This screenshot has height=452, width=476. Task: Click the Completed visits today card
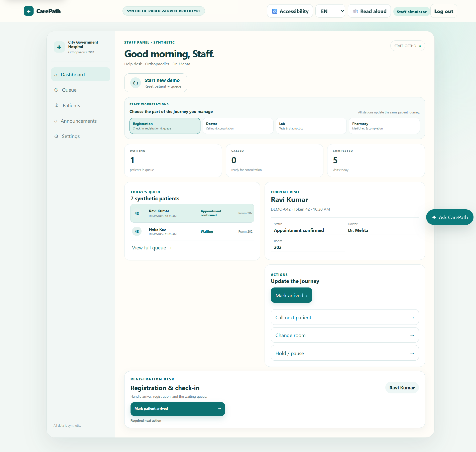(376, 161)
